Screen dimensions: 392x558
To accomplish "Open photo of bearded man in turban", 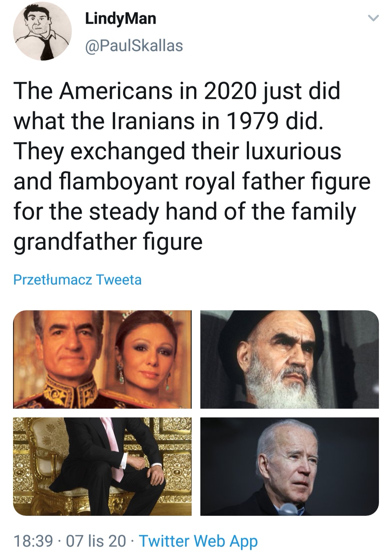I will (x=290, y=359).
